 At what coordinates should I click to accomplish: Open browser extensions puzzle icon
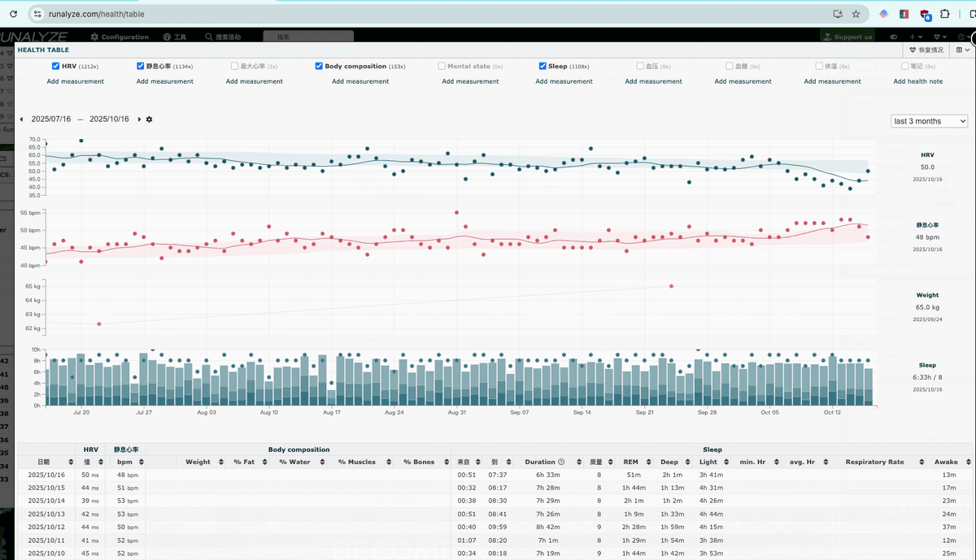(945, 14)
